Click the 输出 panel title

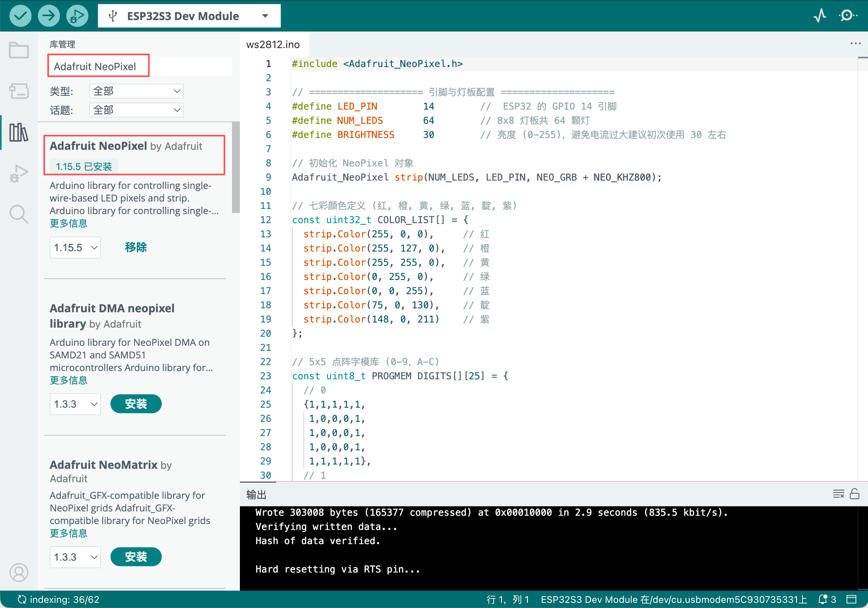click(x=256, y=494)
